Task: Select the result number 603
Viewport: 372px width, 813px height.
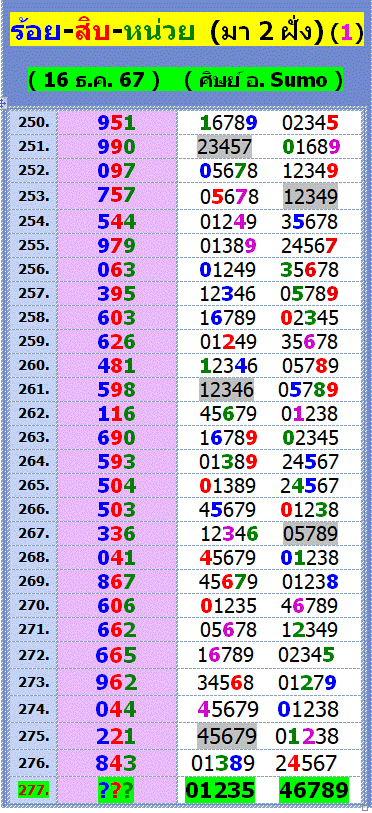Action: tap(117, 317)
